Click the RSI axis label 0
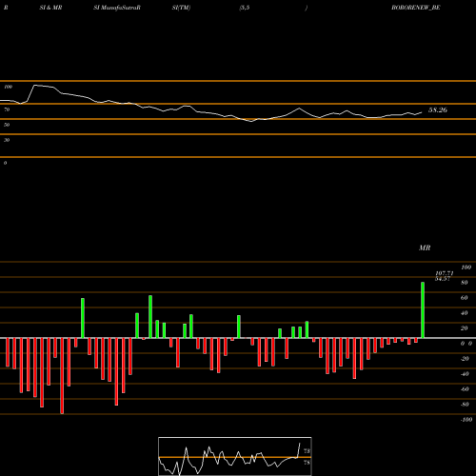The image size is (476, 476). (x=5, y=163)
